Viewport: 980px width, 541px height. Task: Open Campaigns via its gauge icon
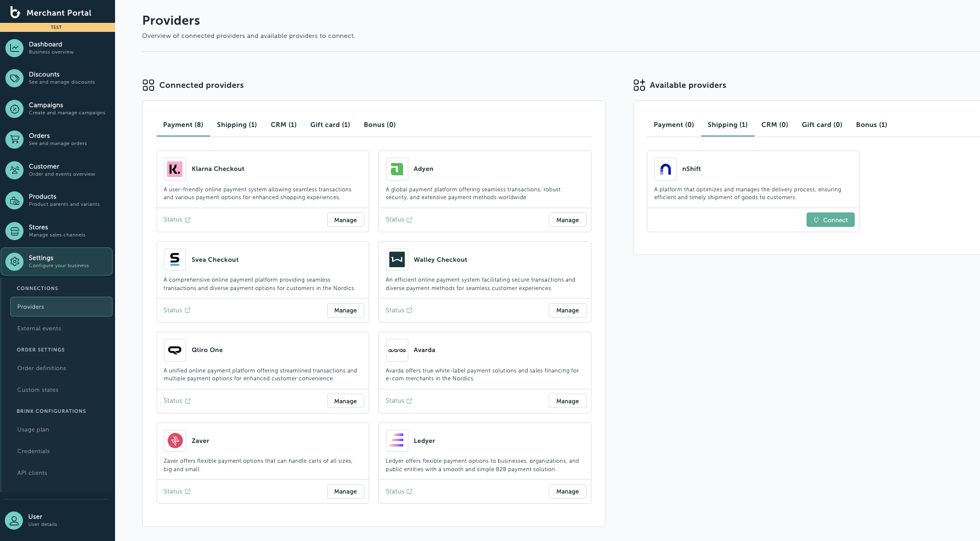point(14,109)
